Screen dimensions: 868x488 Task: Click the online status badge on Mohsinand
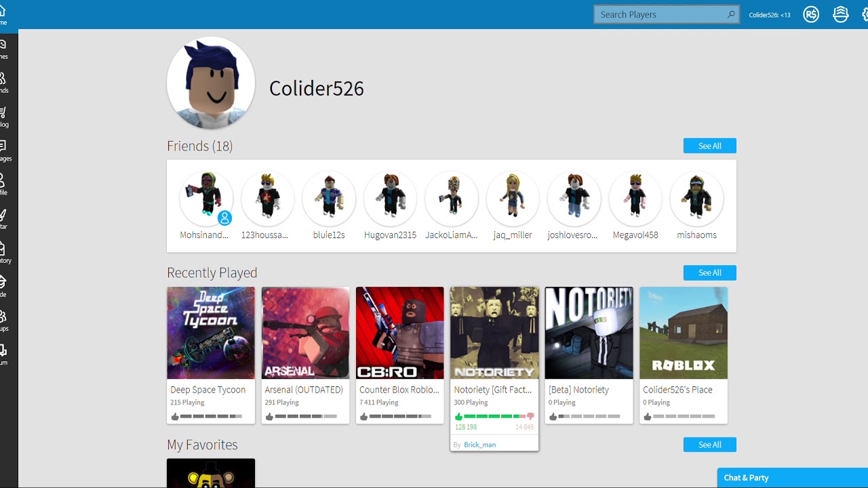tap(224, 218)
